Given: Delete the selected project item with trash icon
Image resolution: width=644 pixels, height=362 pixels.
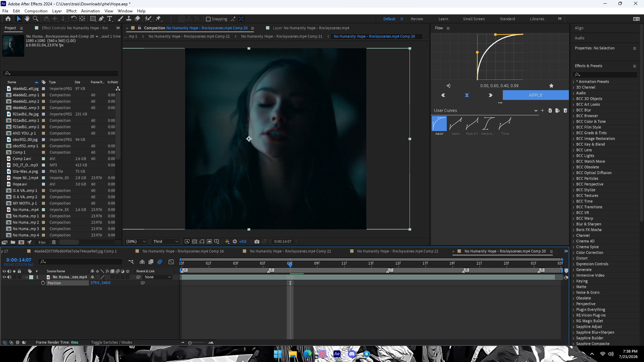Looking at the screenshot, I should [x=54, y=242].
